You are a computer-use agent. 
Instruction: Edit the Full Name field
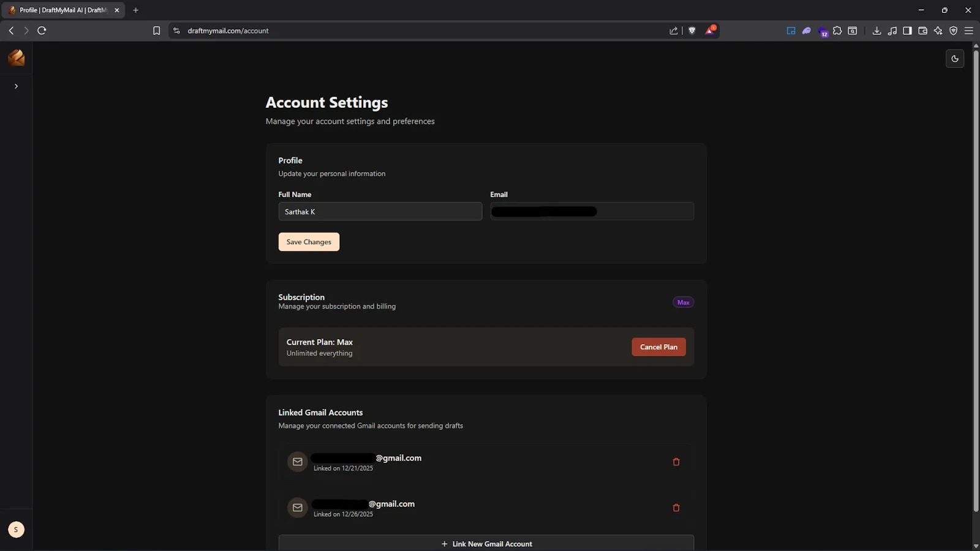tap(380, 211)
